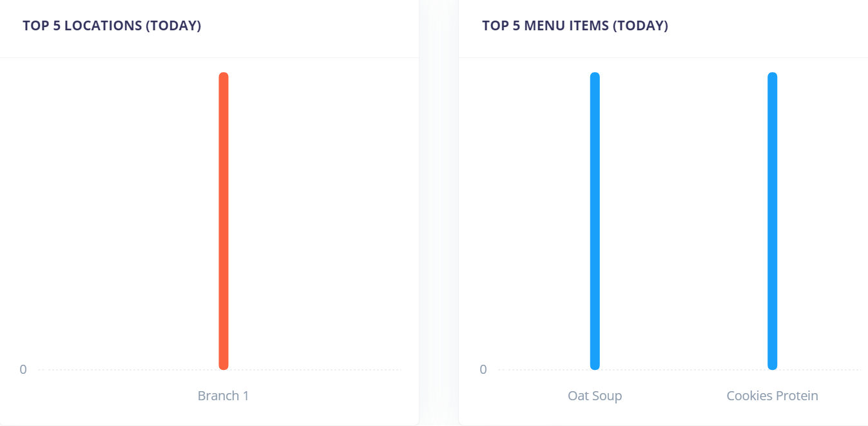Click the zero label on menu items axis
Image resolution: width=868 pixels, height=426 pixels.
tap(483, 369)
